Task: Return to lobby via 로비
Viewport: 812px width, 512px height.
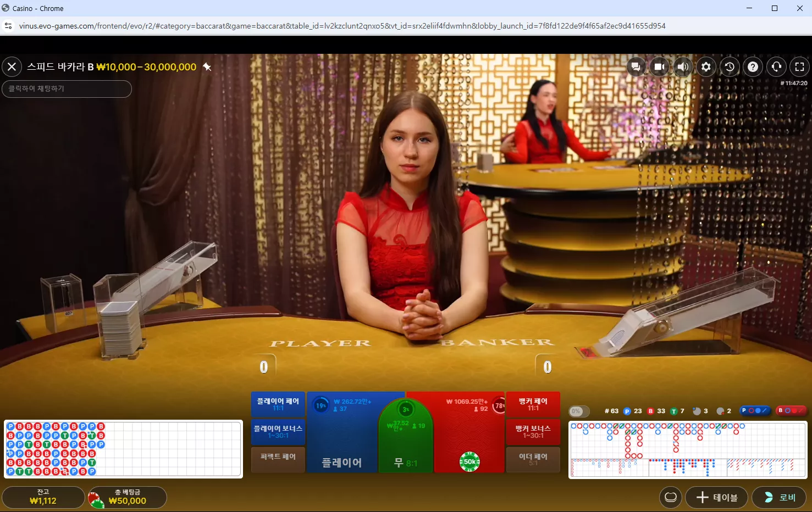Action: 780,497
